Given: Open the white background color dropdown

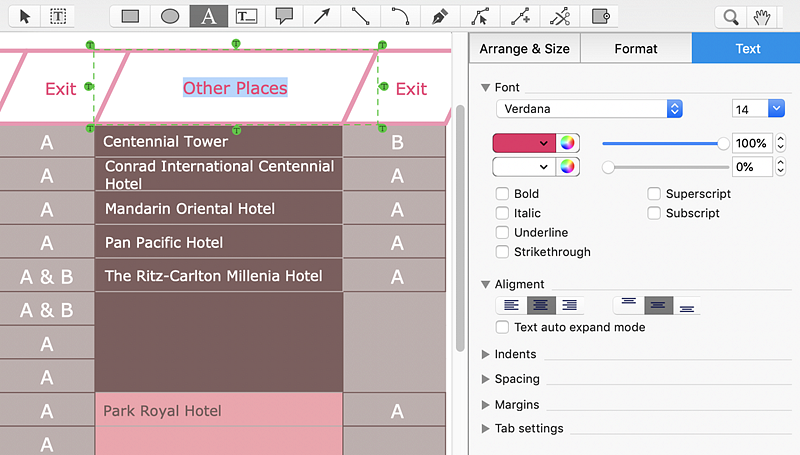Looking at the screenshot, I should point(543,167).
